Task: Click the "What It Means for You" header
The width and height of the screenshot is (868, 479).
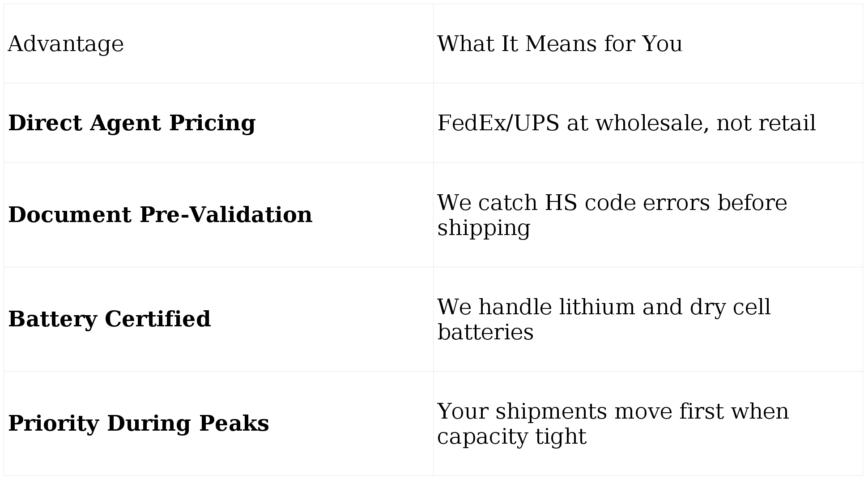Action: [x=559, y=44]
